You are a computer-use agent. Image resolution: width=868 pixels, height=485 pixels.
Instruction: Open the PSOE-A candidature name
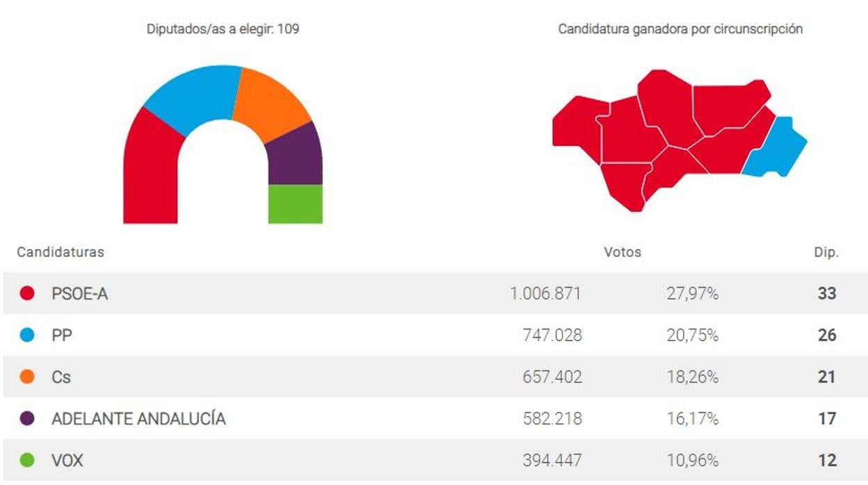80,294
